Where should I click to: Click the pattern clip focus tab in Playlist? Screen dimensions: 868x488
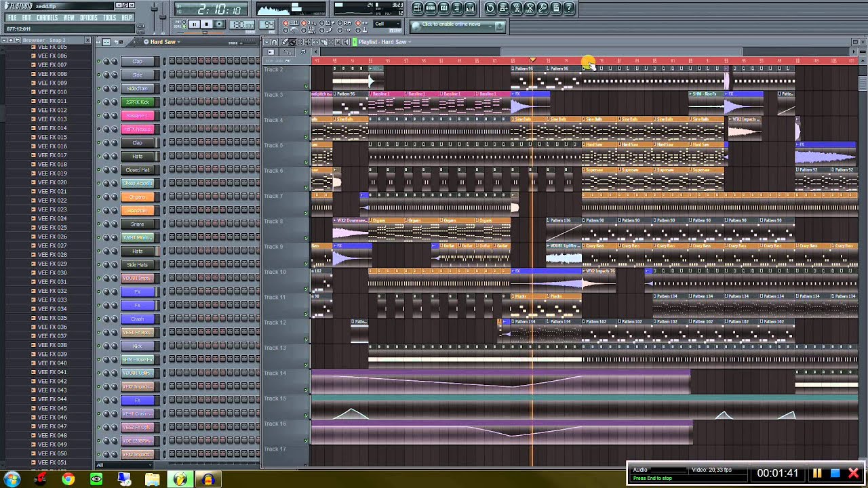tap(303, 52)
